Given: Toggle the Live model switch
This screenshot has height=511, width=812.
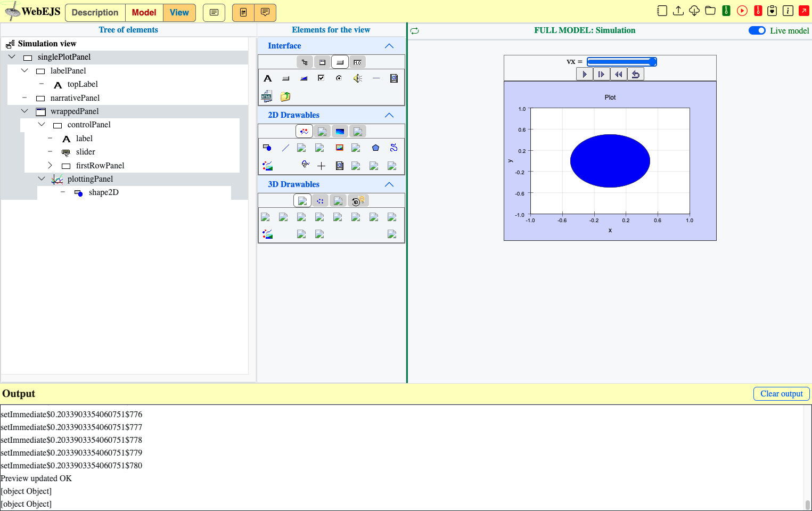Looking at the screenshot, I should pos(757,30).
